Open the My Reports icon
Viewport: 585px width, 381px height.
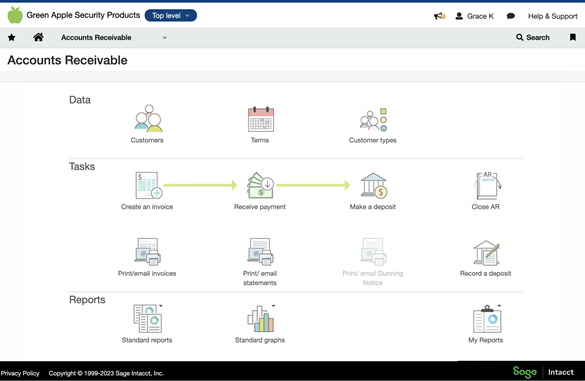pyautogui.click(x=487, y=319)
